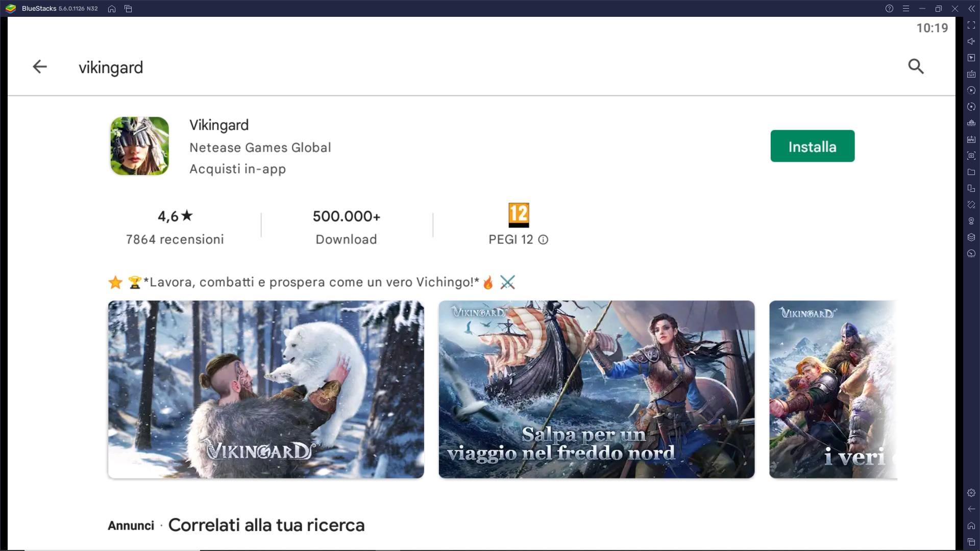Rotate the screen with rotate icon
The width and height of the screenshot is (980, 551).
click(971, 205)
